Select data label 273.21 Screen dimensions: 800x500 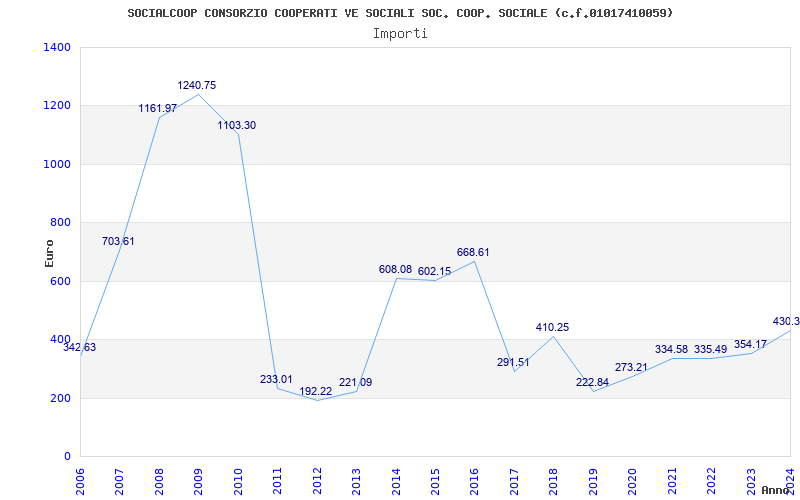pos(631,367)
